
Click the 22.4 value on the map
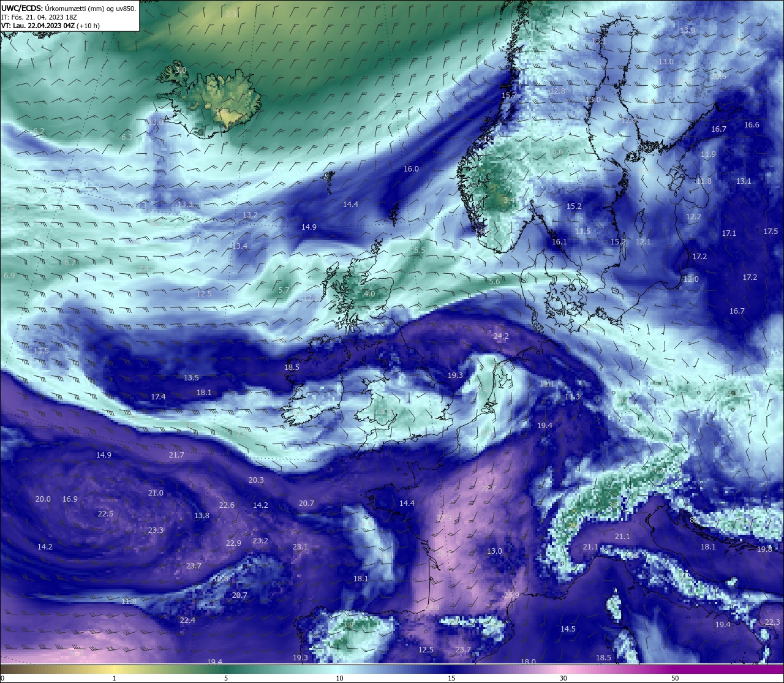pyautogui.click(x=187, y=621)
